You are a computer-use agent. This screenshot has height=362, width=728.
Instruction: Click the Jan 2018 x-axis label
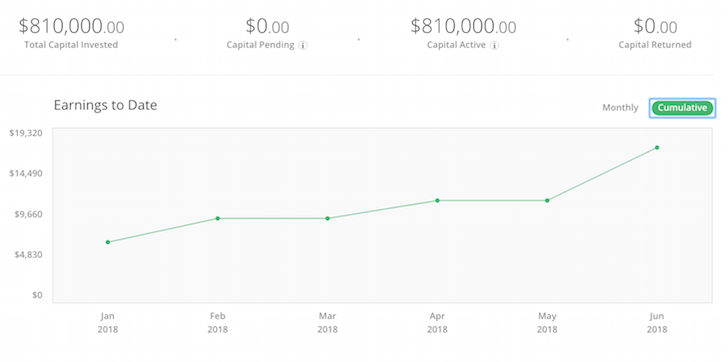tap(108, 323)
